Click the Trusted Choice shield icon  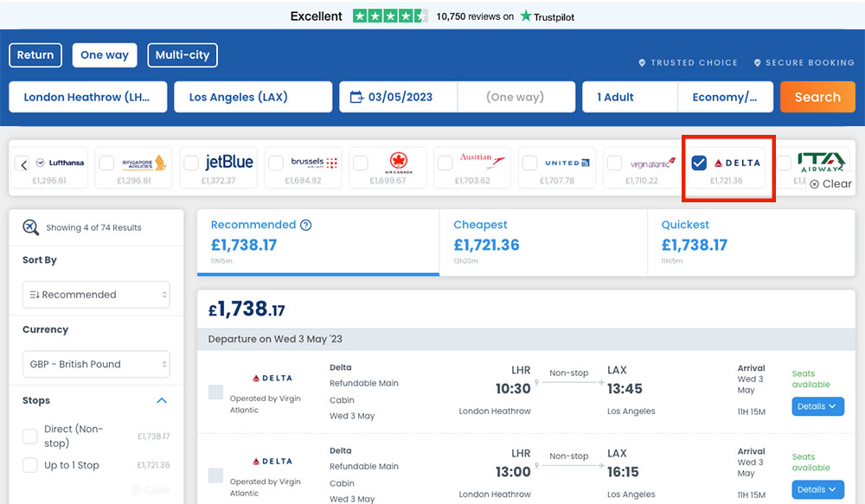tap(642, 63)
